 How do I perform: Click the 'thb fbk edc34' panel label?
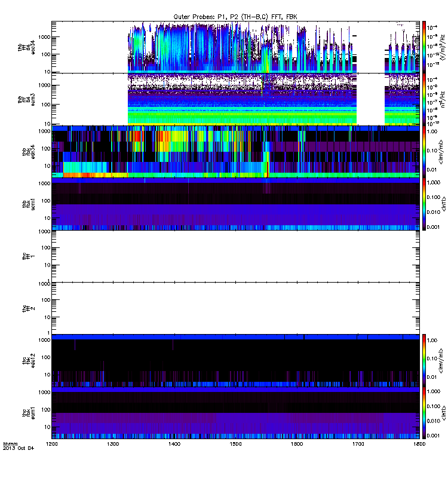pyautogui.click(x=29, y=152)
